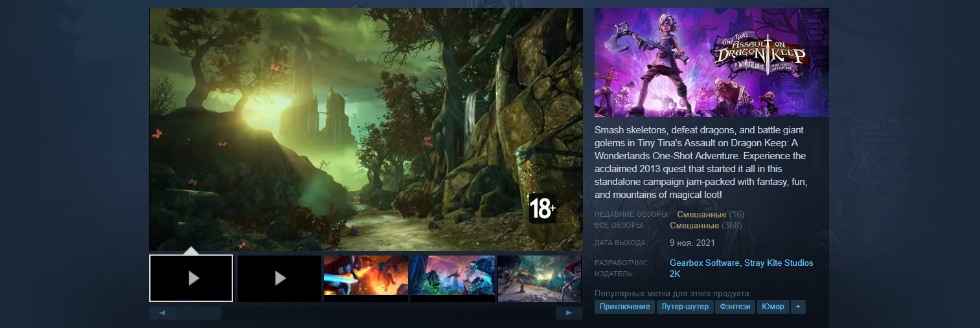Open the fiery dragon fight screenshot thumbnail
980x328 pixels.
click(366, 278)
